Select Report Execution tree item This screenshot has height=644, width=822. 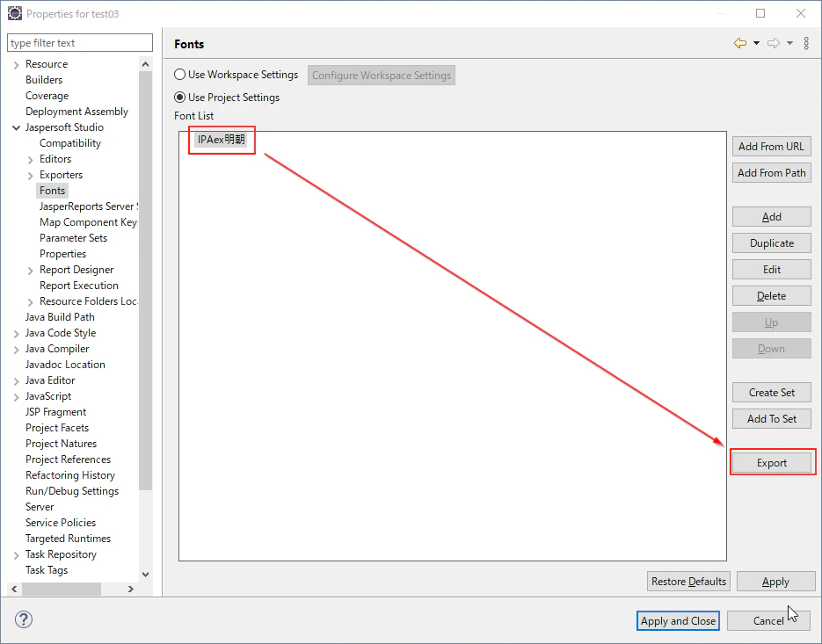tap(79, 285)
